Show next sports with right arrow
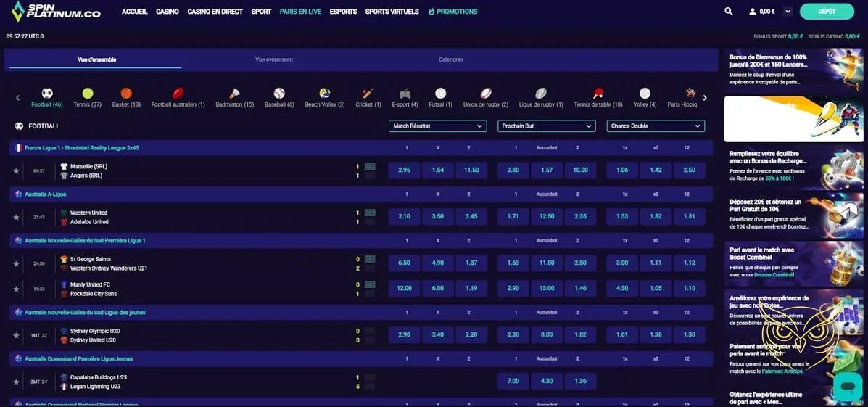Viewport: 868px width, 407px height. (705, 98)
